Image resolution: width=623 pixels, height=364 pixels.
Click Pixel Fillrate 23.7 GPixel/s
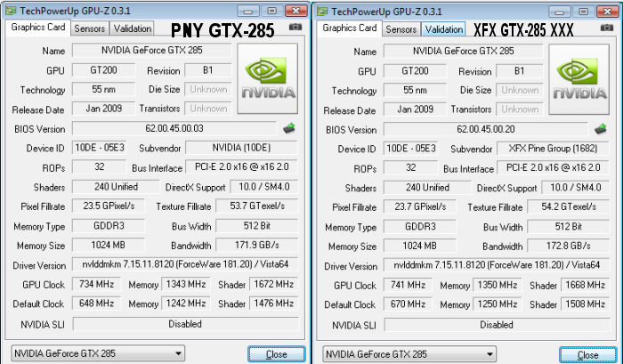click(420, 206)
